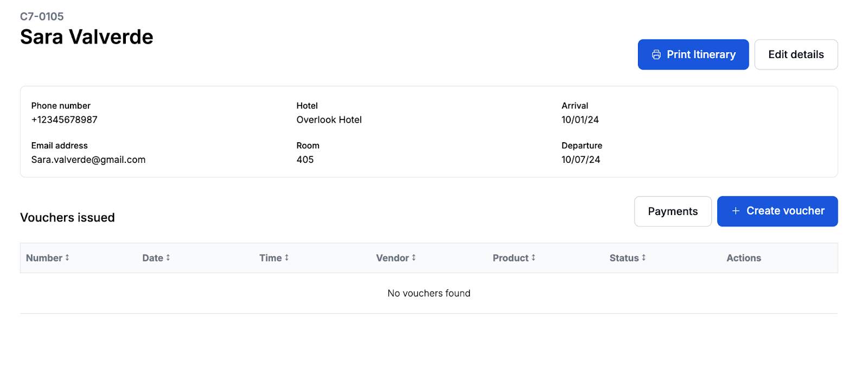Click the arrival date 10/01/24

pos(580,120)
